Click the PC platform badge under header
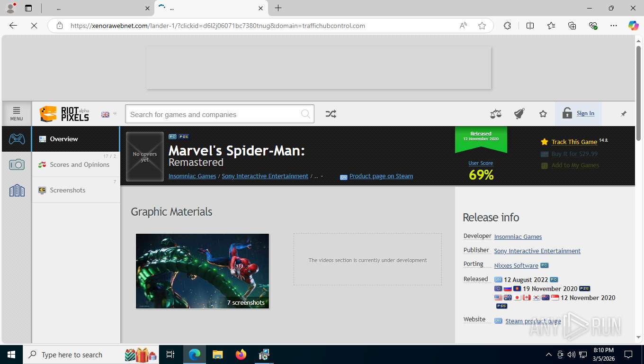The width and height of the screenshot is (644, 364). [x=173, y=136]
